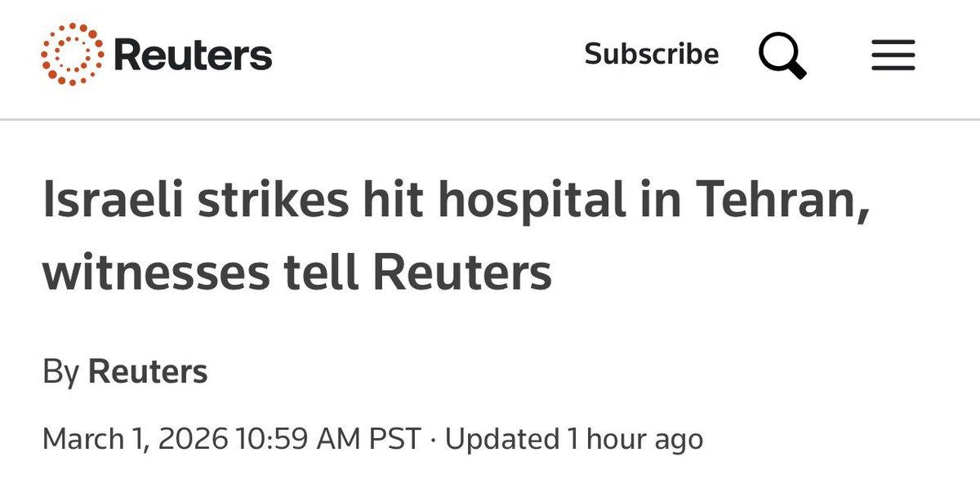This screenshot has width=980, height=483.
Task: Click "Reuters" at the headline's end
Action: click(464, 273)
